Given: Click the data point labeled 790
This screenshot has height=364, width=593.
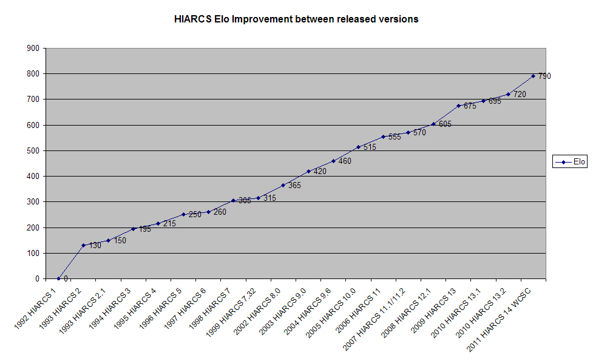Looking at the screenshot, I should (x=533, y=76).
